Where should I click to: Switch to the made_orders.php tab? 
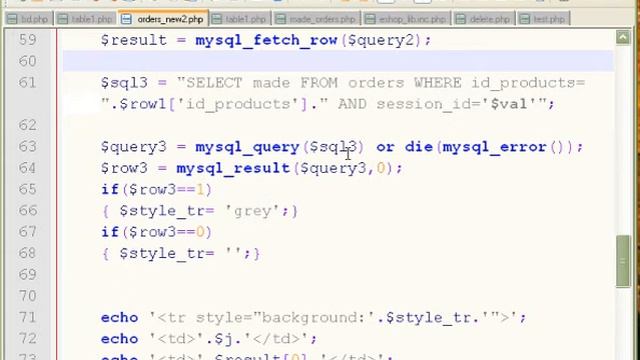click(x=316, y=19)
